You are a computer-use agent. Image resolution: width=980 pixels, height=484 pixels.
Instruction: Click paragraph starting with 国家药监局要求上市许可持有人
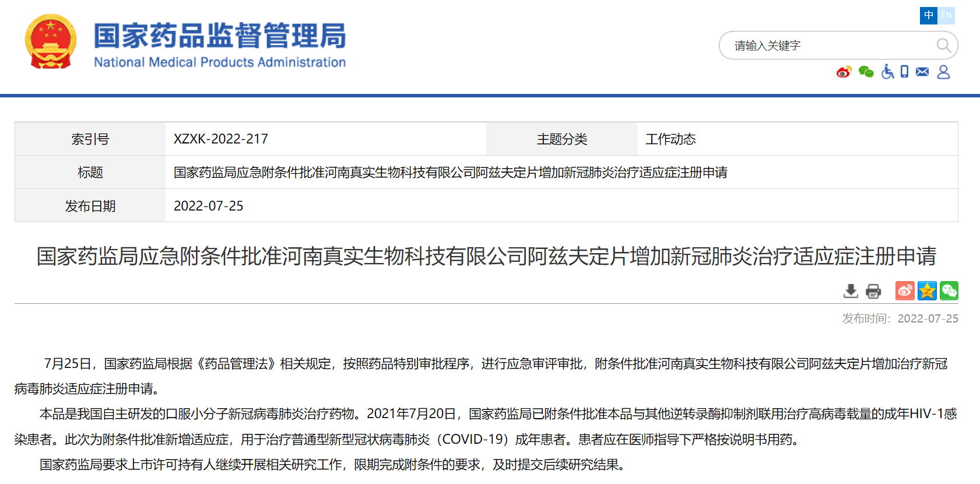tap(332, 464)
